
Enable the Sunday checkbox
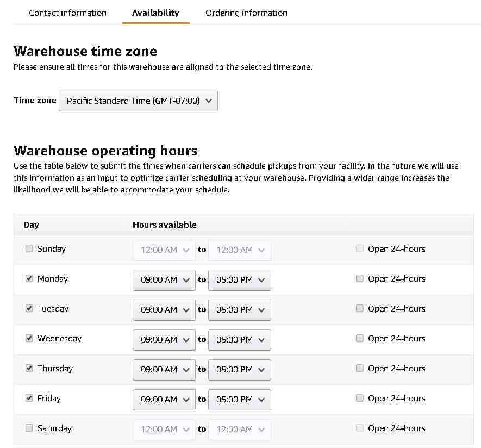pyautogui.click(x=29, y=249)
